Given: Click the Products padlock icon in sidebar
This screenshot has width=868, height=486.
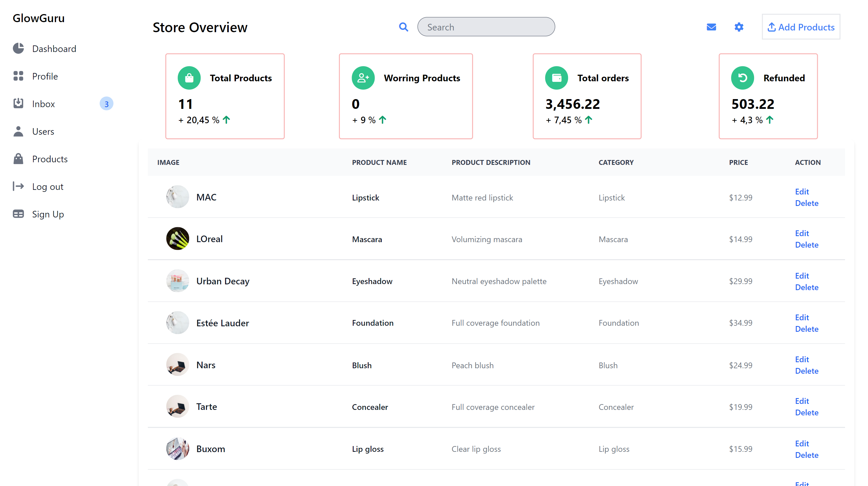Looking at the screenshot, I should [x=19, y=159].
